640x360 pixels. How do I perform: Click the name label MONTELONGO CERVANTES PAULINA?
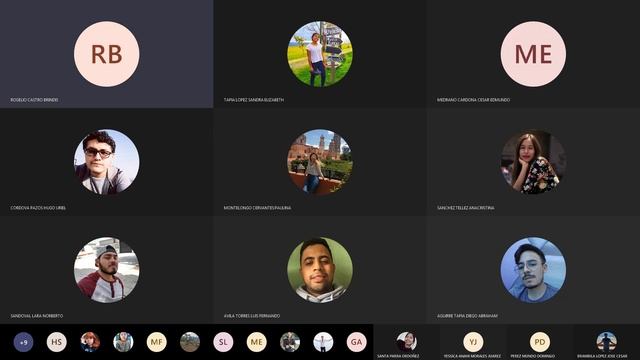(257, 208)
